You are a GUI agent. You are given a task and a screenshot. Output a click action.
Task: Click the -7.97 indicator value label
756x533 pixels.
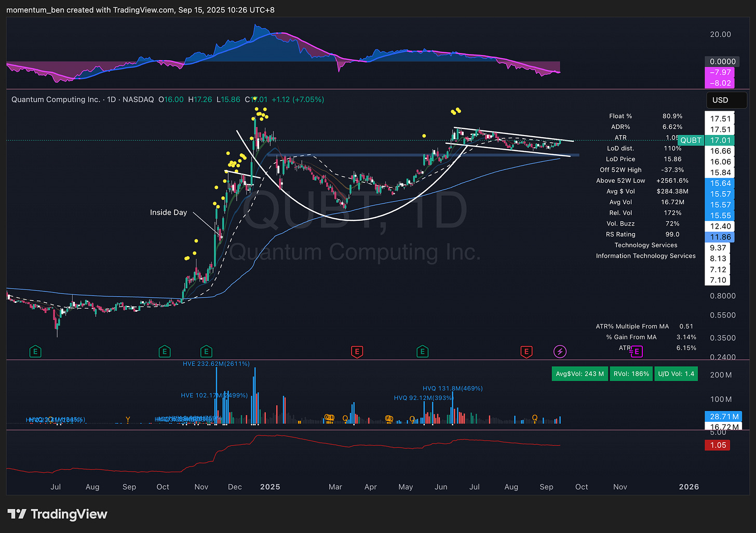tap(720, 72)
